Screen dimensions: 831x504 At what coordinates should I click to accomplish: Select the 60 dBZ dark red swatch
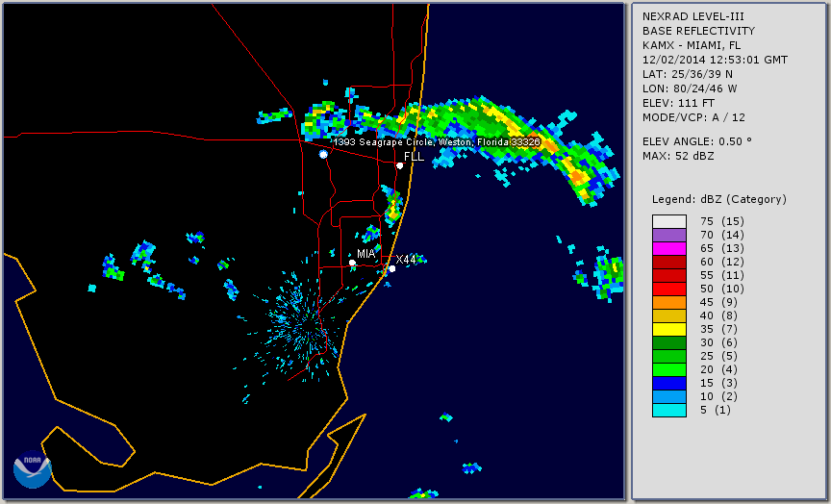point(669,262)
